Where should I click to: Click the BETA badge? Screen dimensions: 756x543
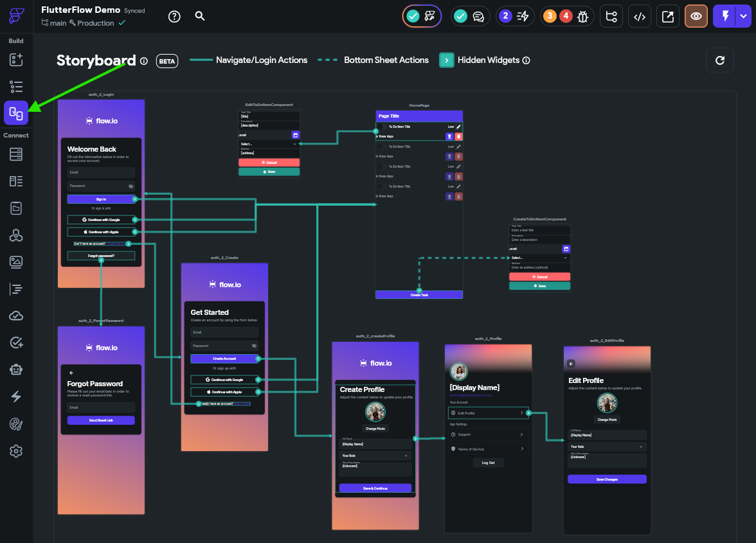[167, 61]
